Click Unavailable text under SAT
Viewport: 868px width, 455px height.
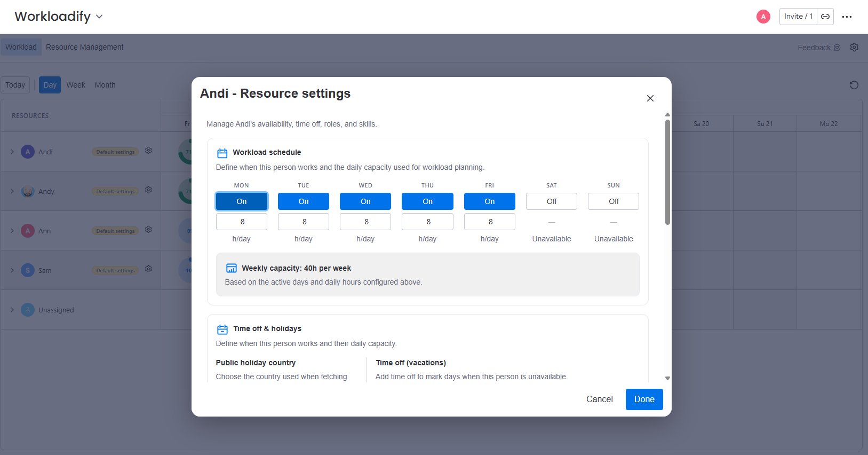[x=552, y=239]
